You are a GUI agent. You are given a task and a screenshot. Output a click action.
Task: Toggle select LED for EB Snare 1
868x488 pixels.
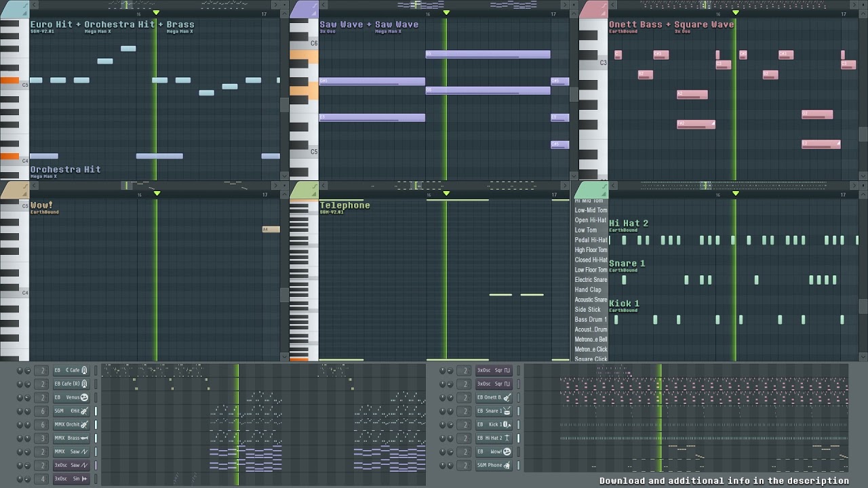click(519, 411)
